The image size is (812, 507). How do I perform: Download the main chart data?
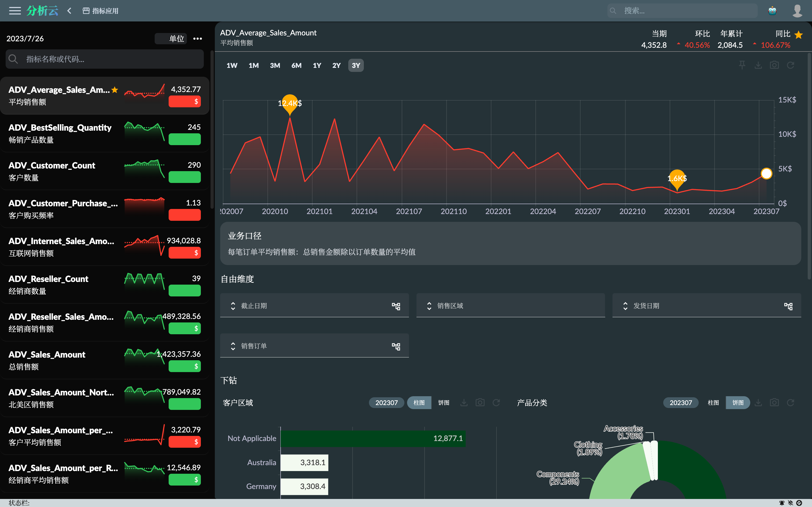[x=758, y=65]
